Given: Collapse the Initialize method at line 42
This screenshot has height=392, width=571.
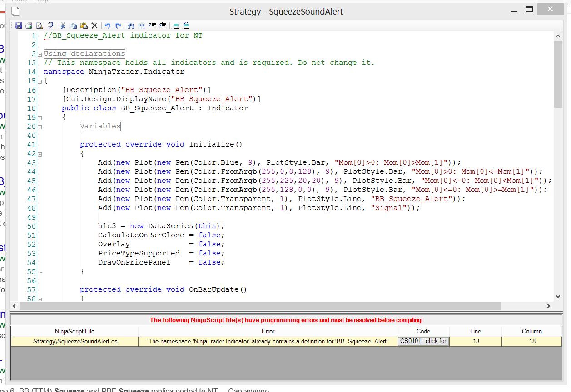Looking at the screenshot, I should [40, 154].
